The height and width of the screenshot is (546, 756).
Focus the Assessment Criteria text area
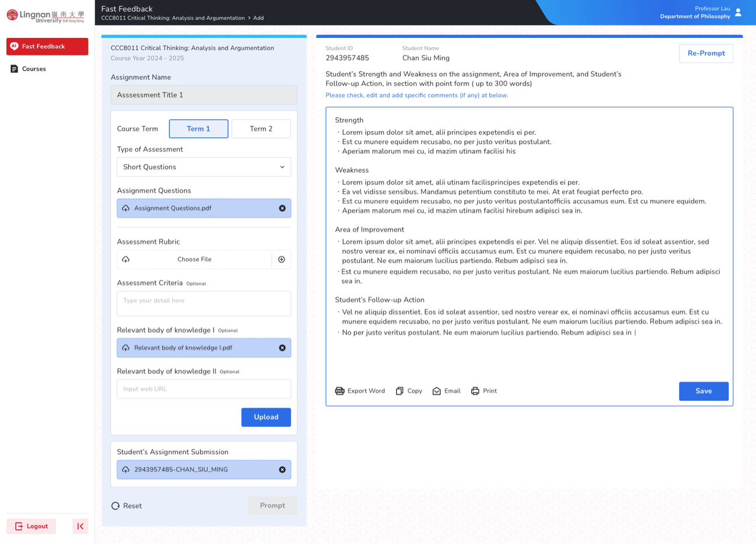pyautogui.click(x=204, y=303)
